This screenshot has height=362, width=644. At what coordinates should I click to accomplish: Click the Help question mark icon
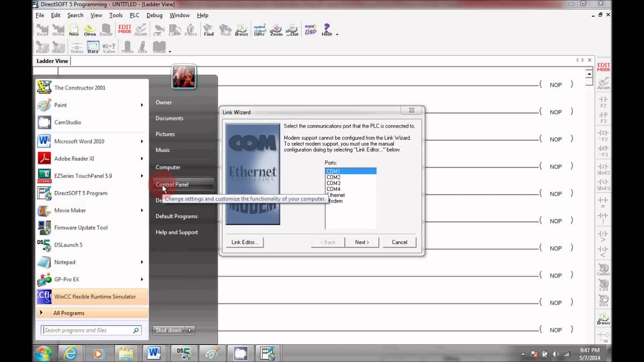(327, 30)
